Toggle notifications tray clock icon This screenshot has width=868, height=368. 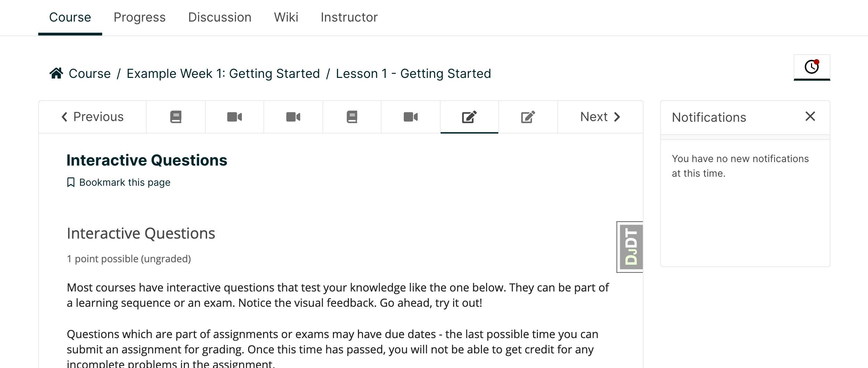(812, 67)
